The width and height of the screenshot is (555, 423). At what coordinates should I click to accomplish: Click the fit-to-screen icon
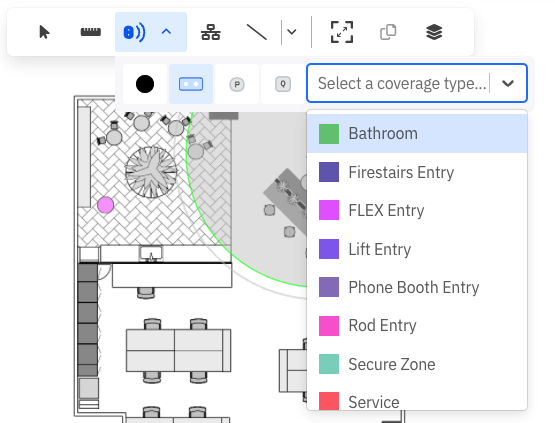click(x=342, y=32)
